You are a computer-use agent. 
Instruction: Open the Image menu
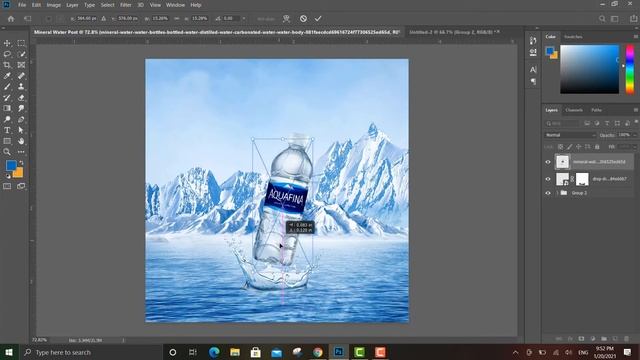53,5
